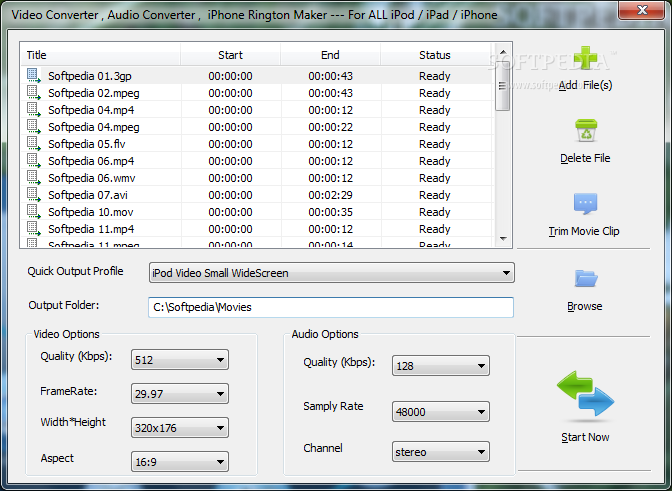Click the 00:00:22 end time cell

(x=330, y=127)
